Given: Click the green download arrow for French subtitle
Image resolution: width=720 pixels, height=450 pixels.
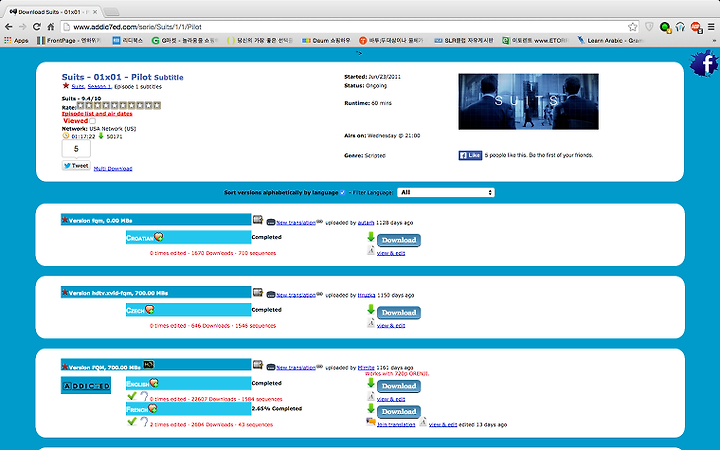Looking at the screenshot, I should 371,408.
